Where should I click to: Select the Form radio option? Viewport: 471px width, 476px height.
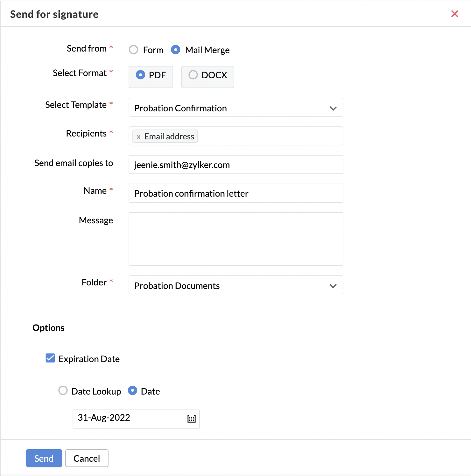(133, 50)
